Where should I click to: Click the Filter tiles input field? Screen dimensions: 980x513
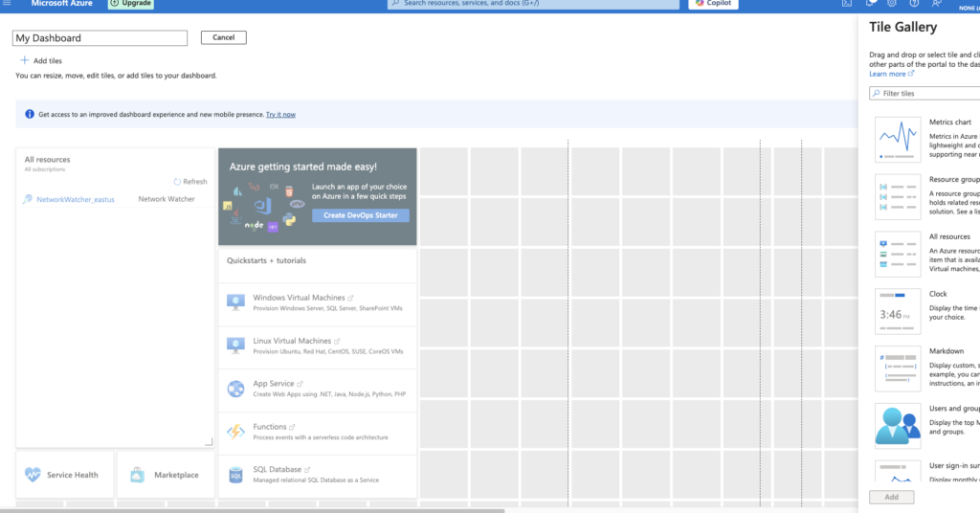coord(924,93)
